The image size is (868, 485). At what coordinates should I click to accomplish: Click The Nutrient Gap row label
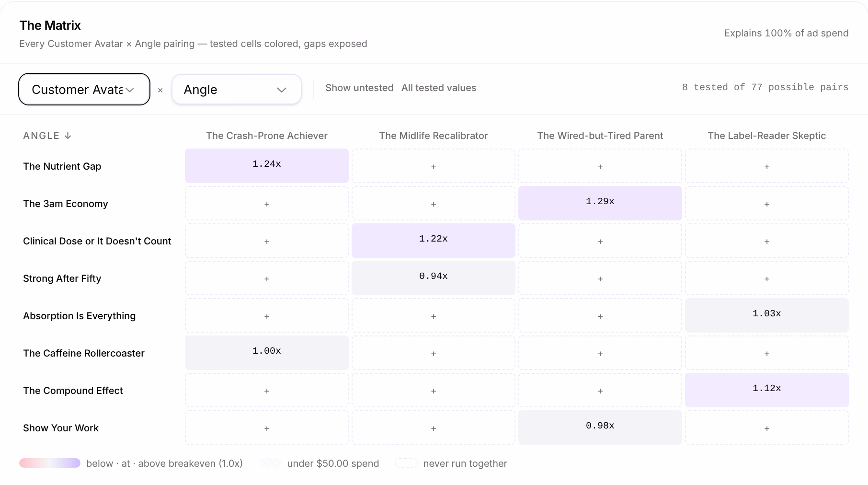[x=62, y=166]
